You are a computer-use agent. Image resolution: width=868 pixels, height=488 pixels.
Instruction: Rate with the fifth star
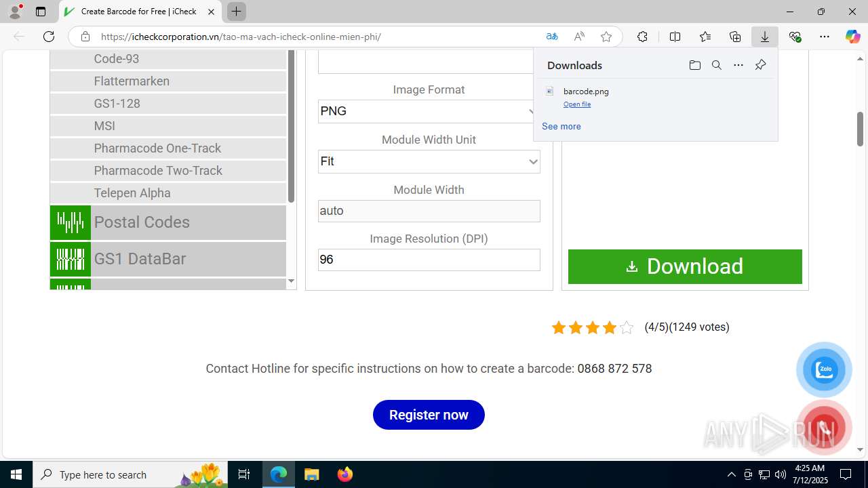click(x=627, y=328)
